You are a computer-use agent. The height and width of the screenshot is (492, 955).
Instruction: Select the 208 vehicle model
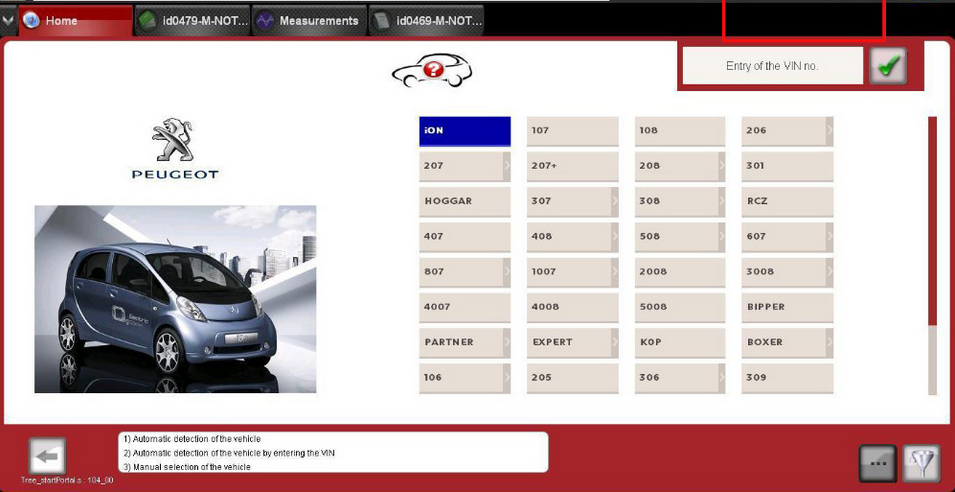(x=680, y=166)
